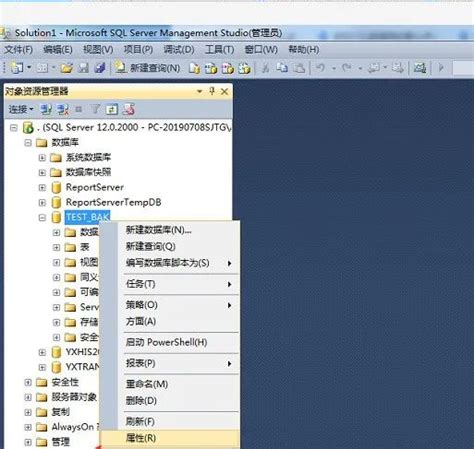The width and height of the screenshot is (474, 449).
Task: Select the ReportServerTempDB database
Action: click(113, 202)
